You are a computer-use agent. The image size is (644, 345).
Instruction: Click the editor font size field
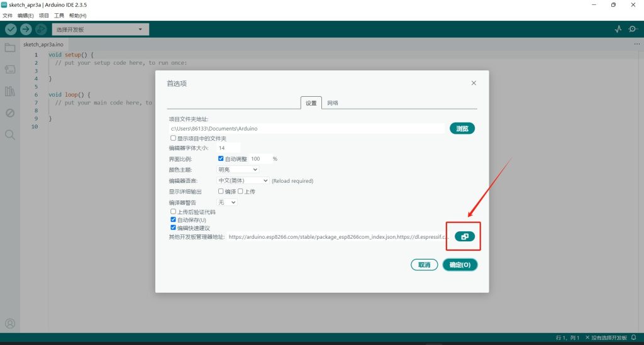tap(228, 148)
